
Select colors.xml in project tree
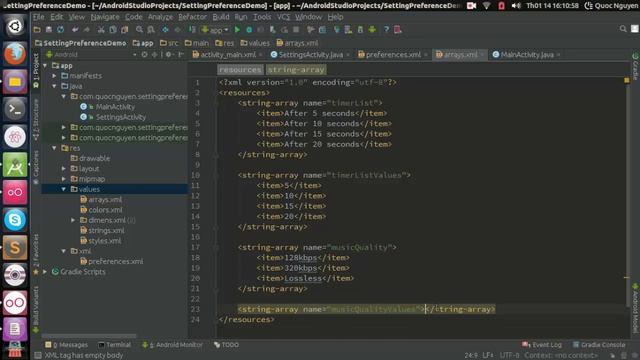pos(105,210)
